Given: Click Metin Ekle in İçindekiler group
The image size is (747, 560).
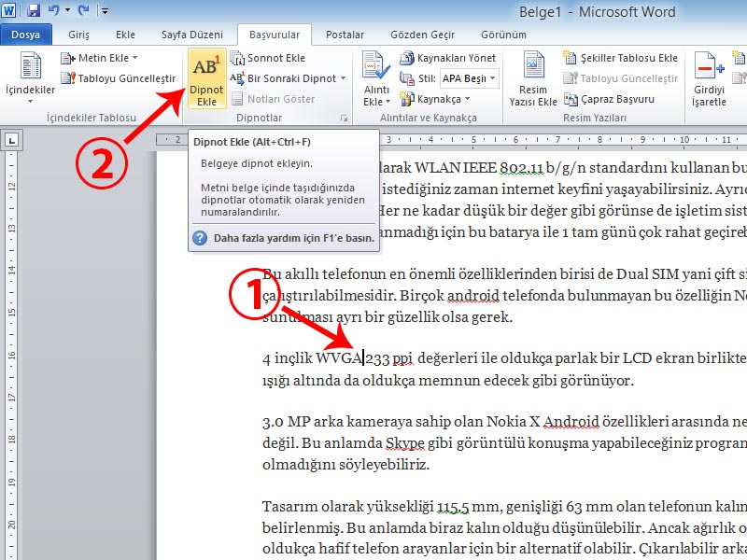Looking at the screenshot, I should click(99, 58).
